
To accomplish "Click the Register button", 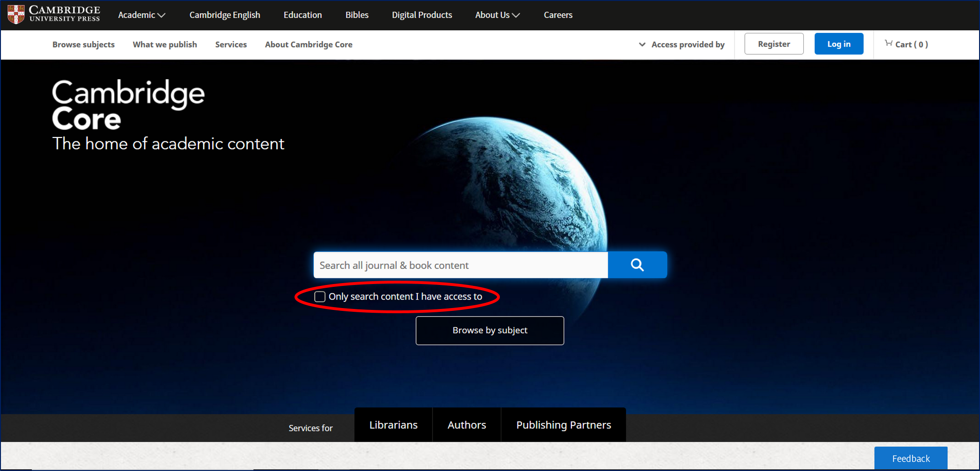I will 774,44.
